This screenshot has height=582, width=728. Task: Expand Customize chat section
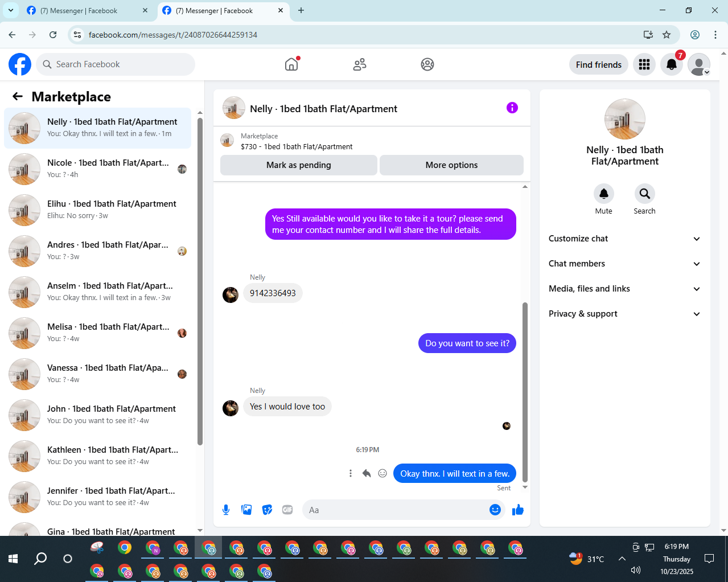[624, 239]
